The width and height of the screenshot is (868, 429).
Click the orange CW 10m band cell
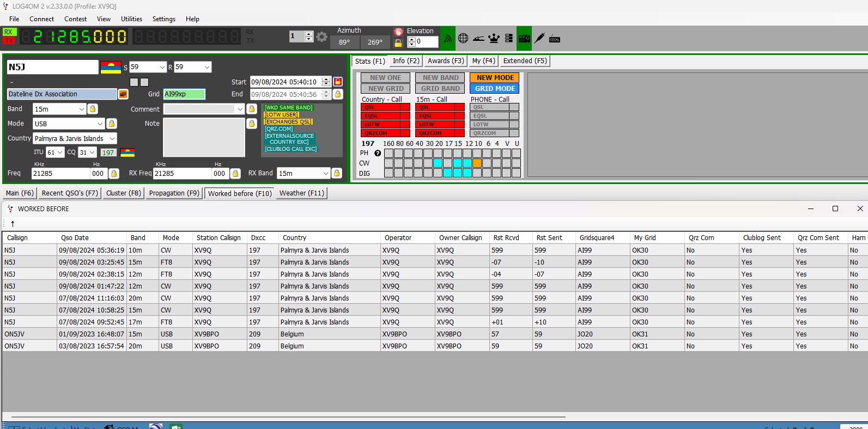coord(477,163)
